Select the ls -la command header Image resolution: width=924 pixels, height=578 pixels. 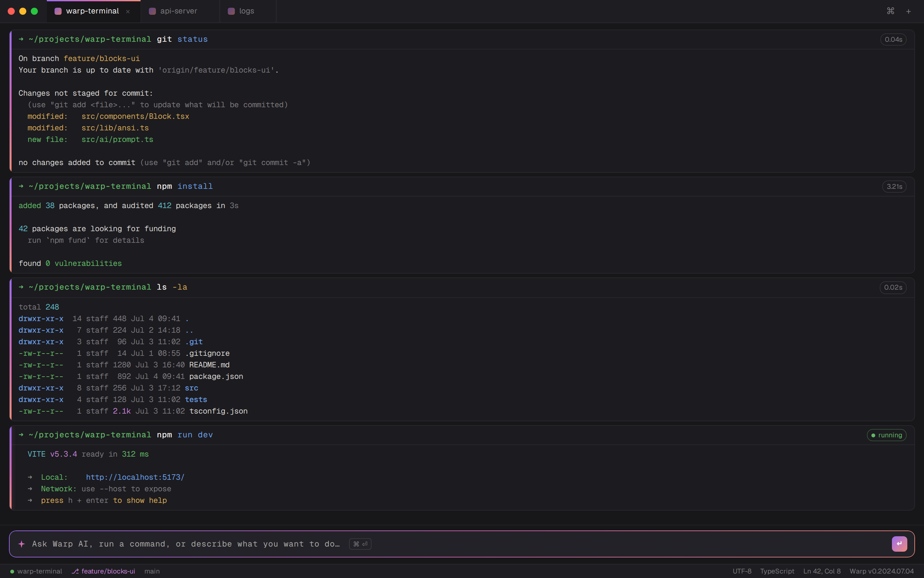463,287
